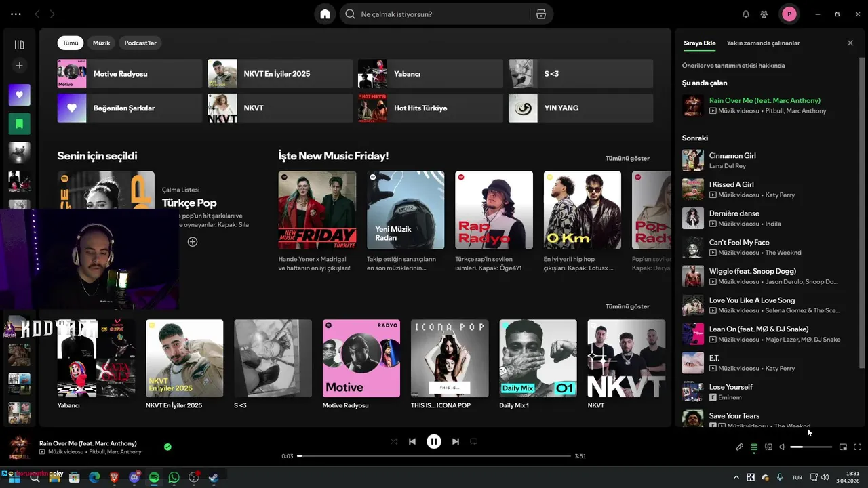This screenshot has height=488, width=868.
Task: Open Rap Radyo playlist cover
Action: pos(494,210)
